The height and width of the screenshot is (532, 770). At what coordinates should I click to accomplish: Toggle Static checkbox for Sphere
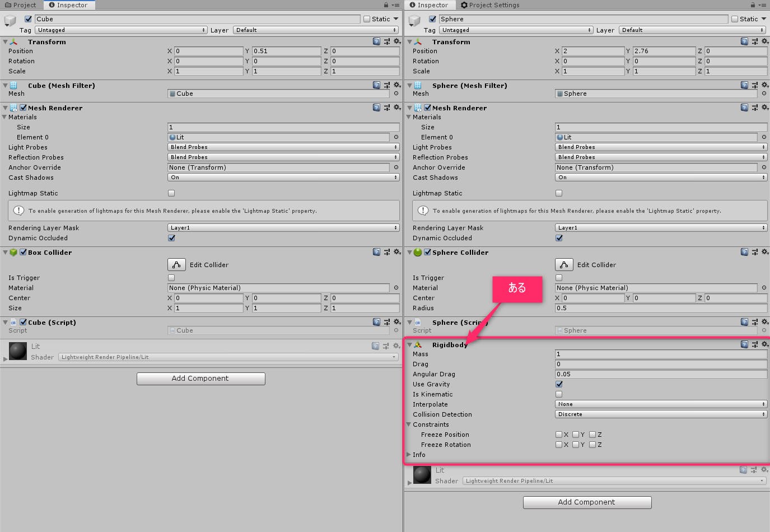coord(735,19)
